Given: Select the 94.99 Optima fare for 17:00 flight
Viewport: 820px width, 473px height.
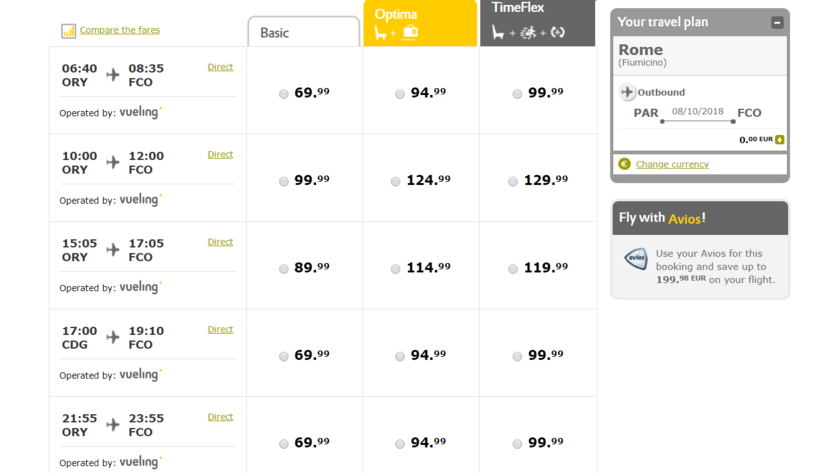Looking at the screenshot, I should pyautogui.click(x=400, y=356).
